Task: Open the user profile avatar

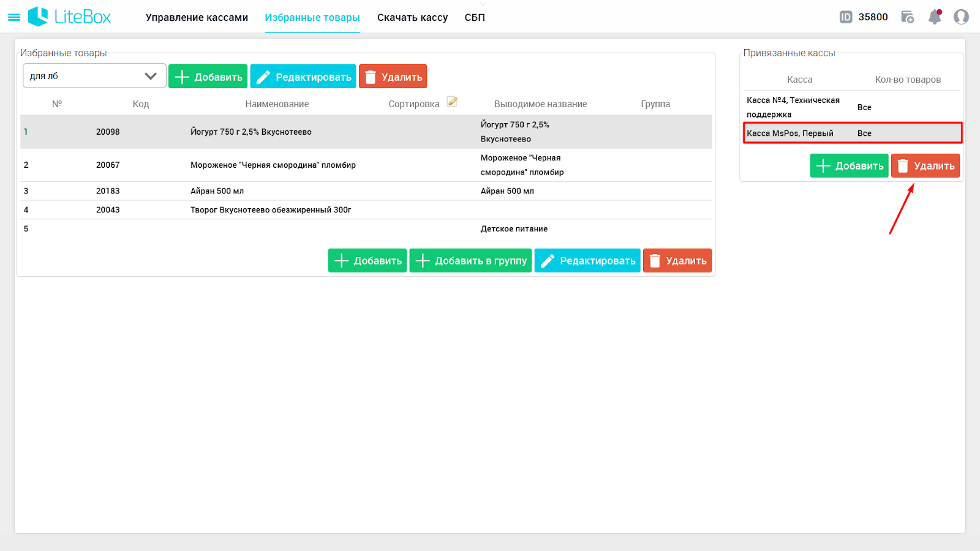Action: (961, 17)
